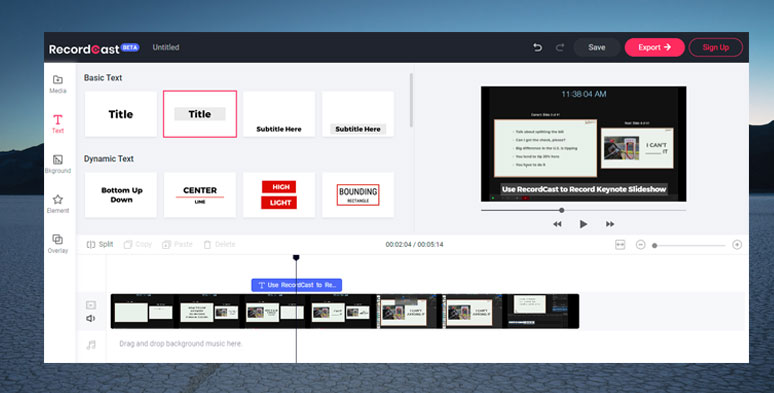
Task: Click the timeline zoom out minus icon
Action: (640, 245)
